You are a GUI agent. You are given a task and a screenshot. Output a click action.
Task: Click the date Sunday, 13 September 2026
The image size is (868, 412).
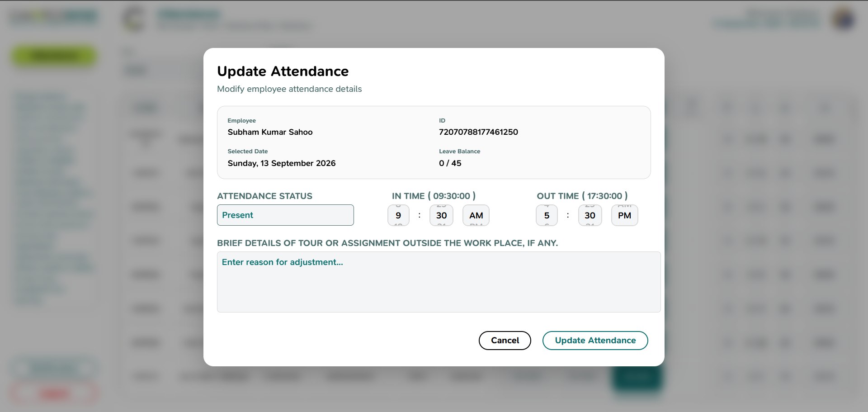282,163
